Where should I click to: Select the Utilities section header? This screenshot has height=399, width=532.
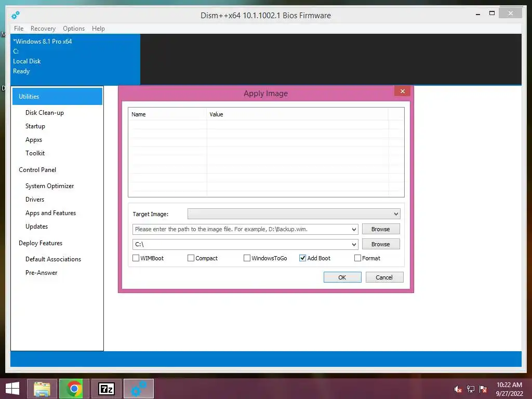tap(57, 96)
